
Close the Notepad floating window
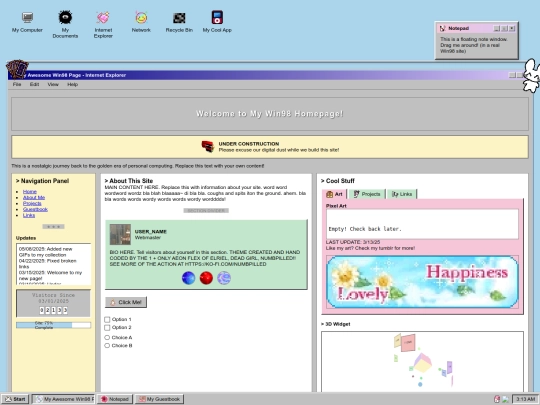[512, 28]
